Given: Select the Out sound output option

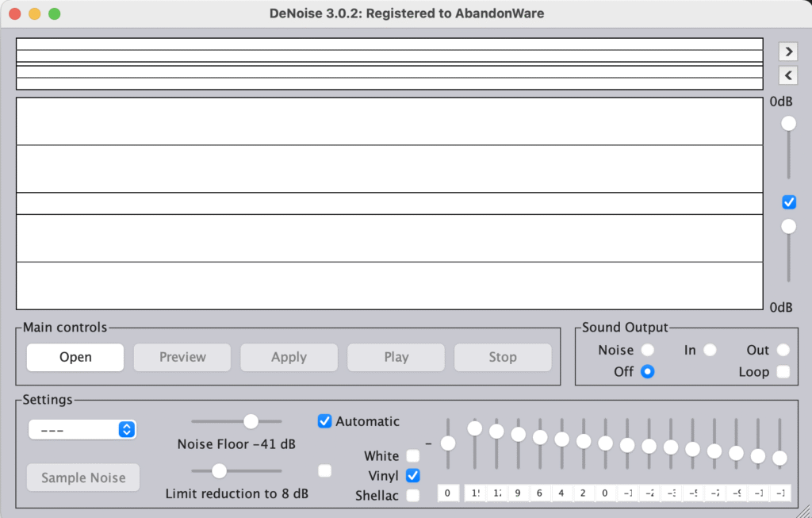Looking at the screenshot, I should [x=783, y=350].
